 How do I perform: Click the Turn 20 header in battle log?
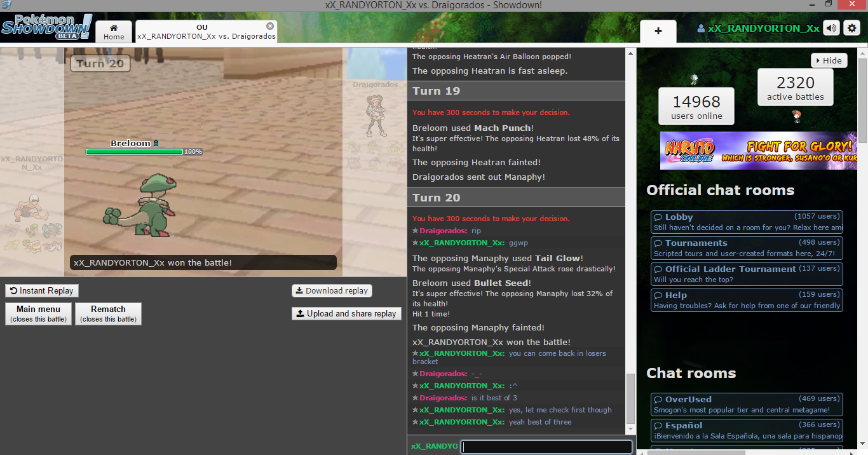(x=516, y=198)
